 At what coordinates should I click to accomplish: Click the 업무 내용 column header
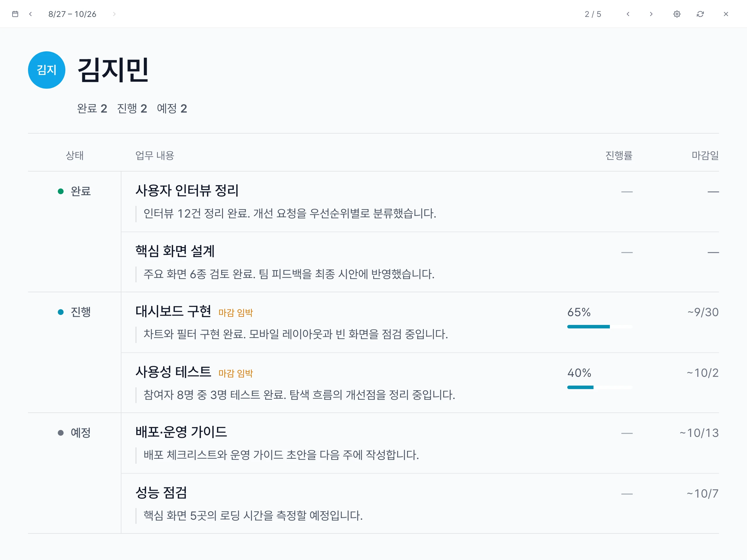[x=155, y=155]
